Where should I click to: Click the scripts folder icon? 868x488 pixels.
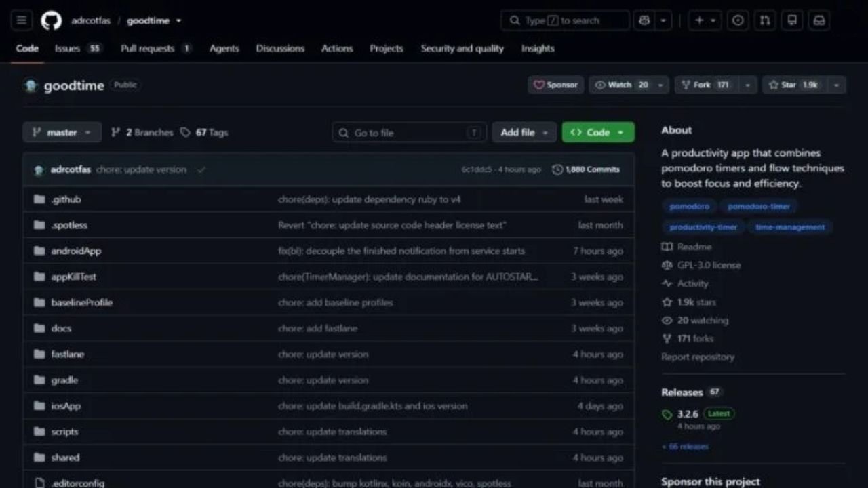click(39, 432)
